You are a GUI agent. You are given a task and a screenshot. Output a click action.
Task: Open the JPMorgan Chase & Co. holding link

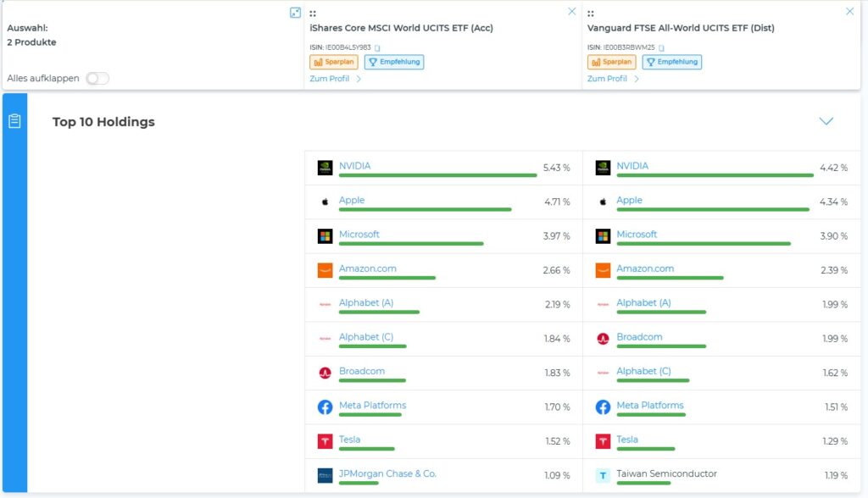coord(387,473)
